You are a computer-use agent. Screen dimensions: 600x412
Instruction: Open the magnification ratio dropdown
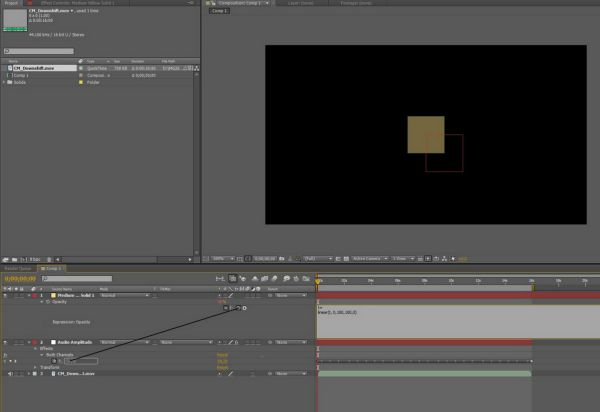coord(223,259)
